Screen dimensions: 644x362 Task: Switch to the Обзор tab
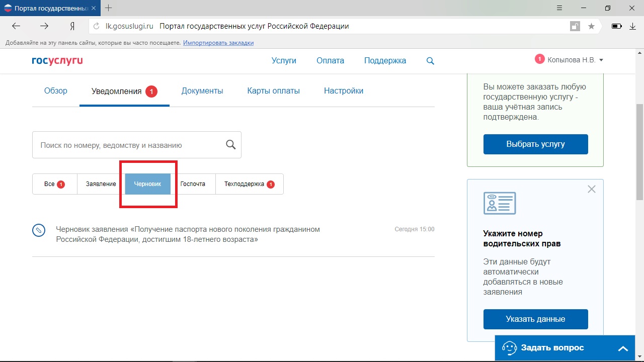[55, 91]
